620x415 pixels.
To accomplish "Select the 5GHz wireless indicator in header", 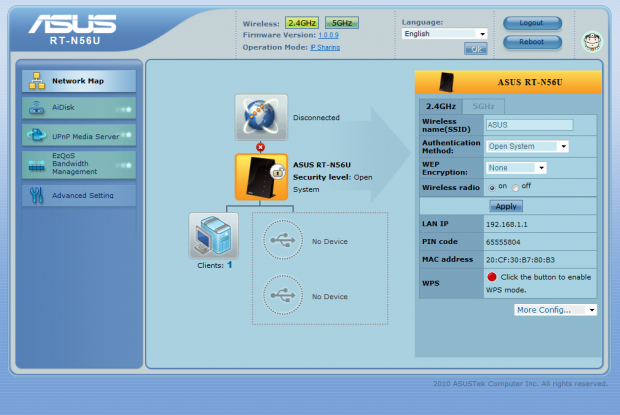I will [342, 23].
